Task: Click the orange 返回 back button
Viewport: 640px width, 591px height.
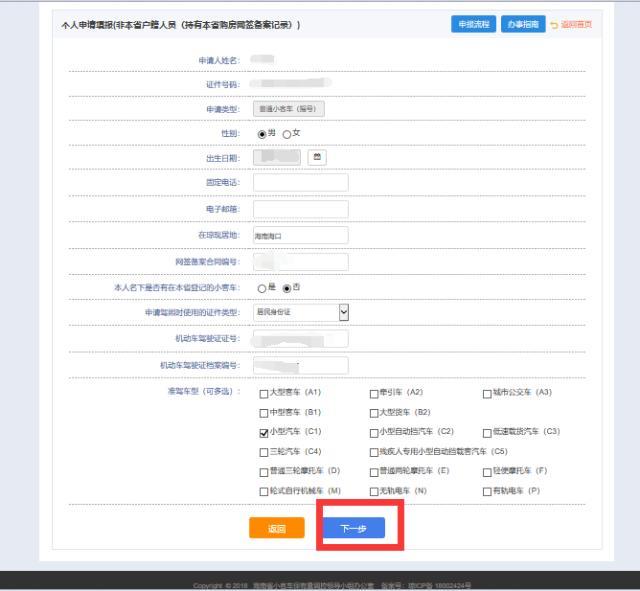Action: click(x=276, y=529)
